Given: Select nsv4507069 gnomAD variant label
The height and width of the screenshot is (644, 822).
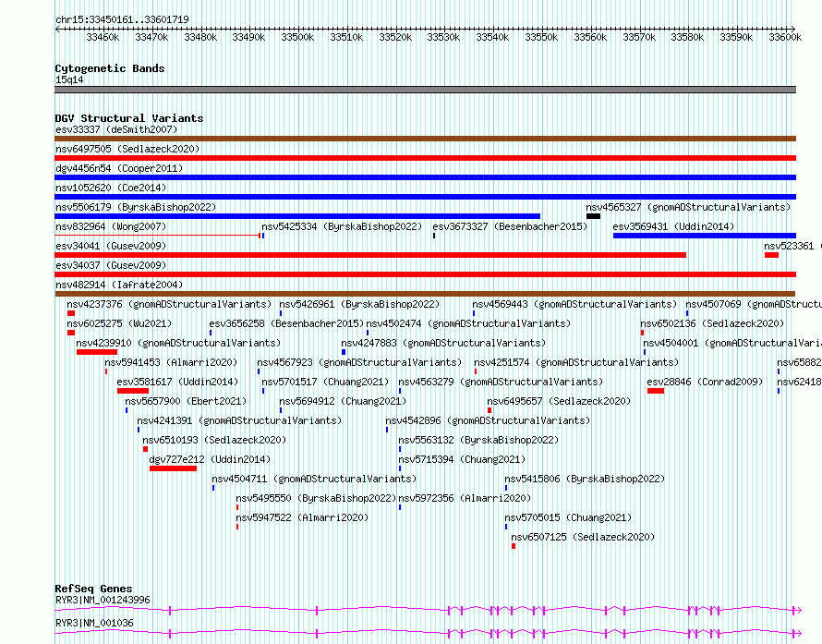Looking at the screenshot, I should click(754, 304).
